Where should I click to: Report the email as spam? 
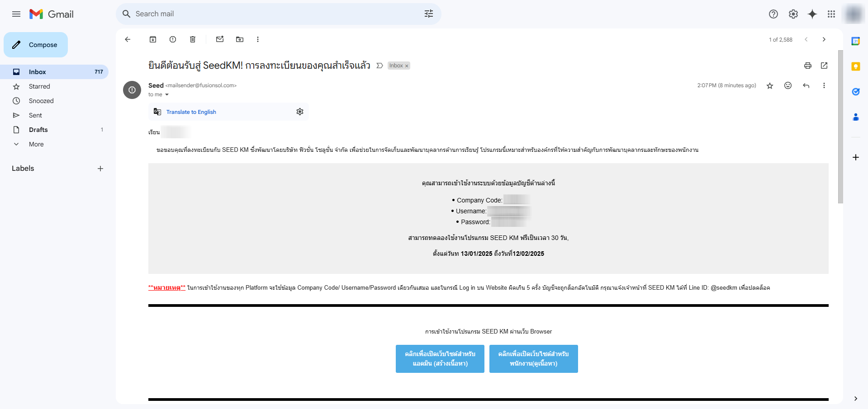[x=172, y=39]
